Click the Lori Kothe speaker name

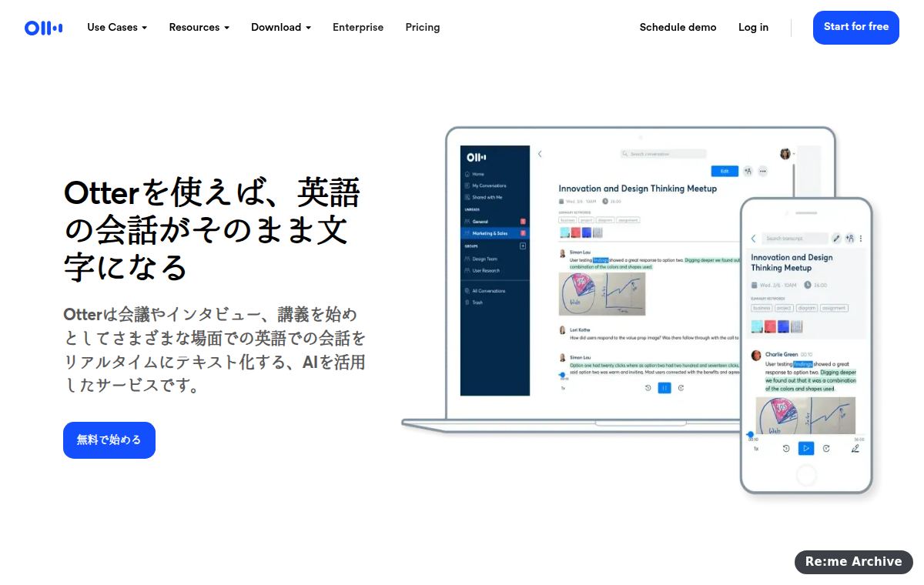(x=580, y=329)
